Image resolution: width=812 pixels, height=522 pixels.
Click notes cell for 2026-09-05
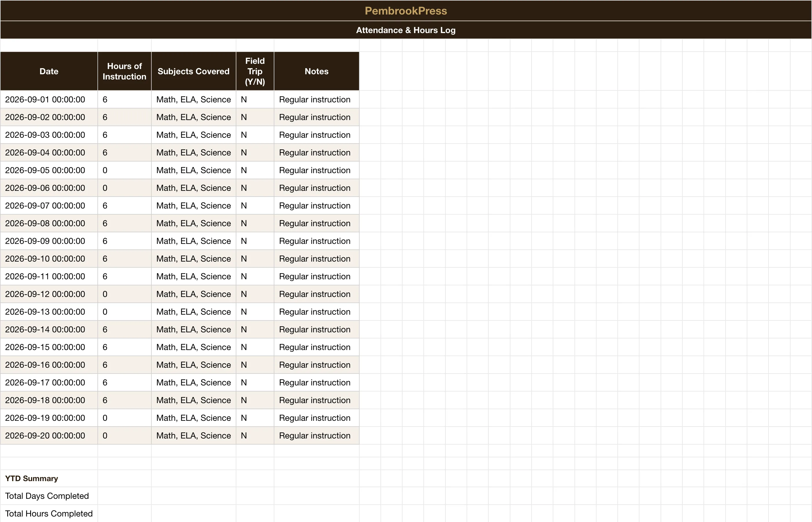point(316,170)
